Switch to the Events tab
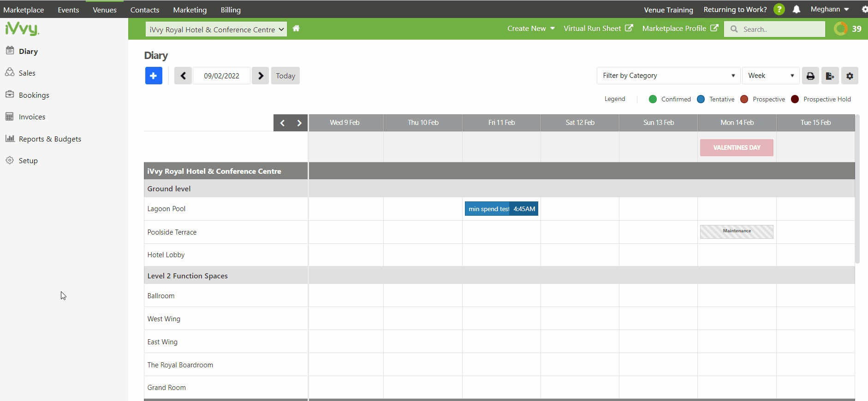The width and height of the screenshot is (868, 401). coord(68,10)
